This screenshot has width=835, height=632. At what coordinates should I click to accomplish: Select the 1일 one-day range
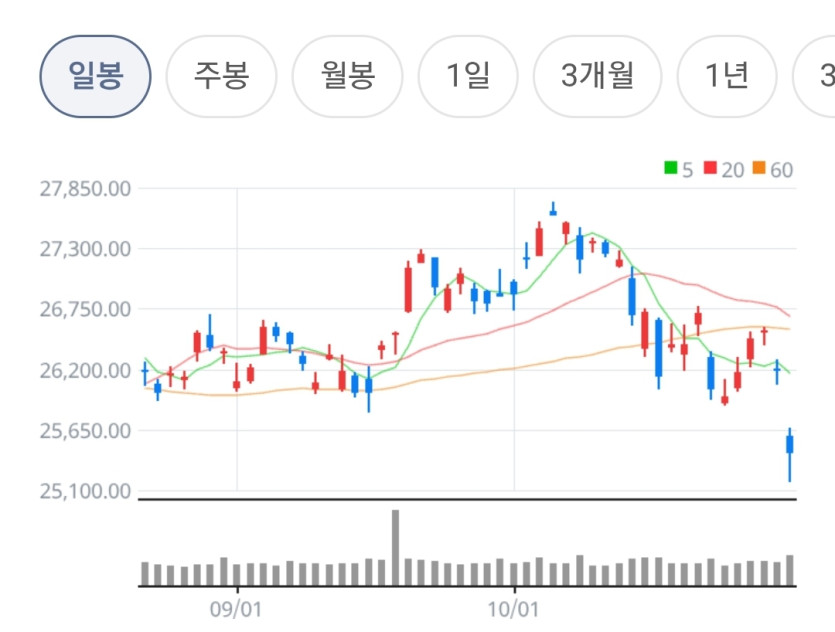468,76
